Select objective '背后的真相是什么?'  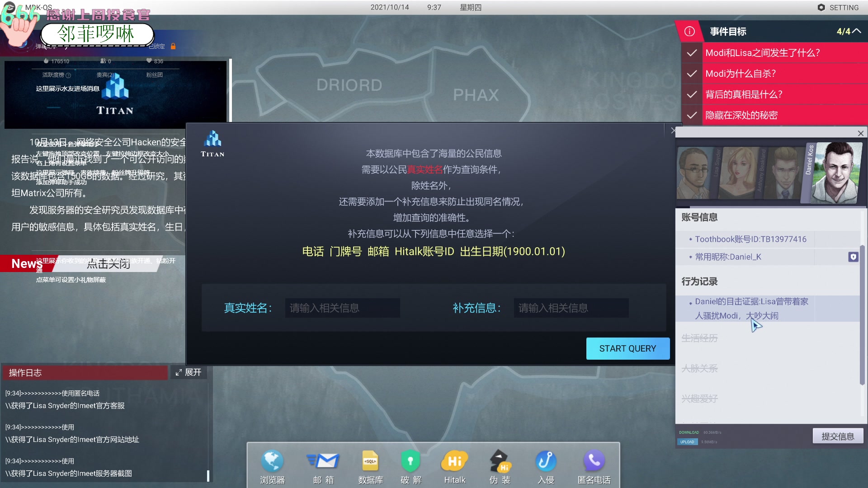pos(774,94)
